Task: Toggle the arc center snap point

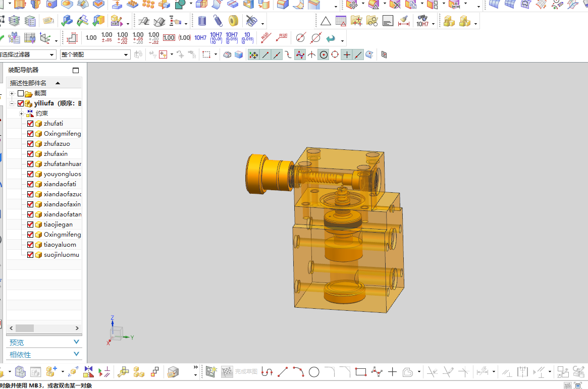Action: pyautogui.click(x=324, y=54)
